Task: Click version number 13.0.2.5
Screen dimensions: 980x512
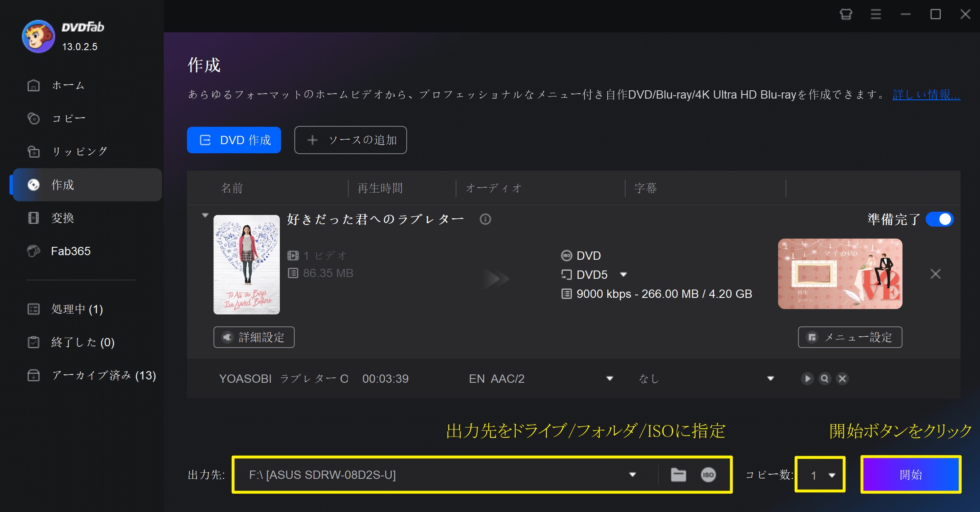Action: pyautogui.click(x=80, y=47)
